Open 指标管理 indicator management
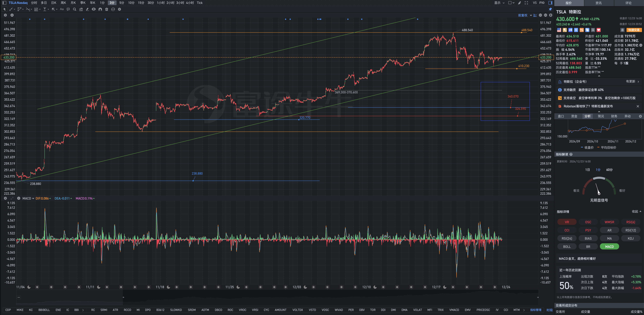The height and width of the screenshot is (315, 644). (536, 310)
